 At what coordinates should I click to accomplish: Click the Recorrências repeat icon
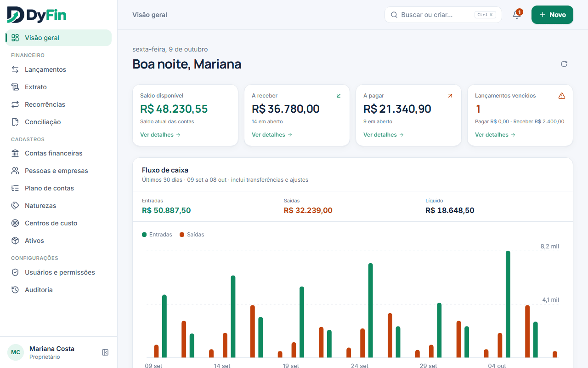coord(15,104)
